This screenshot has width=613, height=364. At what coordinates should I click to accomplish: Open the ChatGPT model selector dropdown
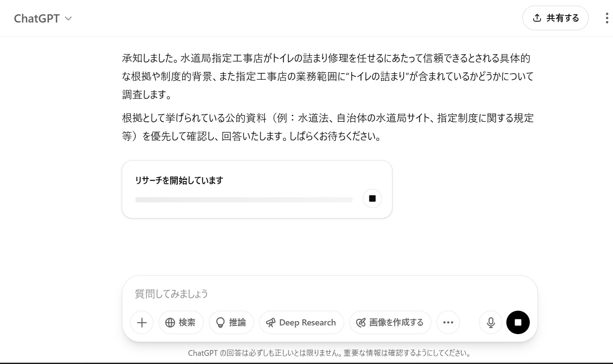[43, 18]
